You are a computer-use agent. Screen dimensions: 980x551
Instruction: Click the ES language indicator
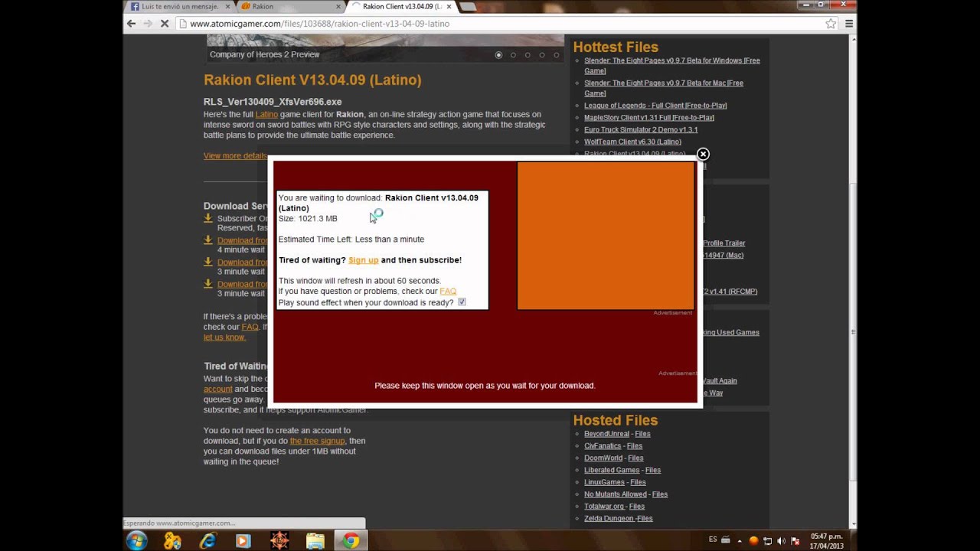pyautogui.click(x=713, y=540)
